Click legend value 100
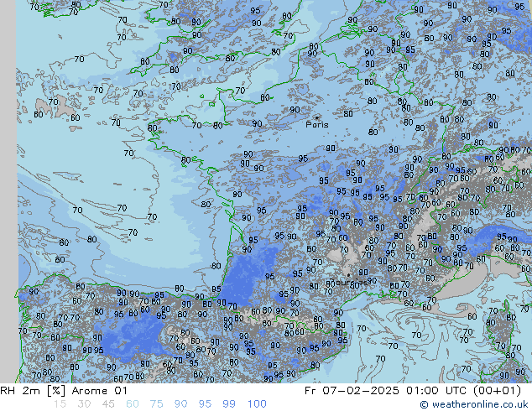Image resolution: width=532 pixels, height=411 pixels. pyautogui.click(x=257, y=404)
